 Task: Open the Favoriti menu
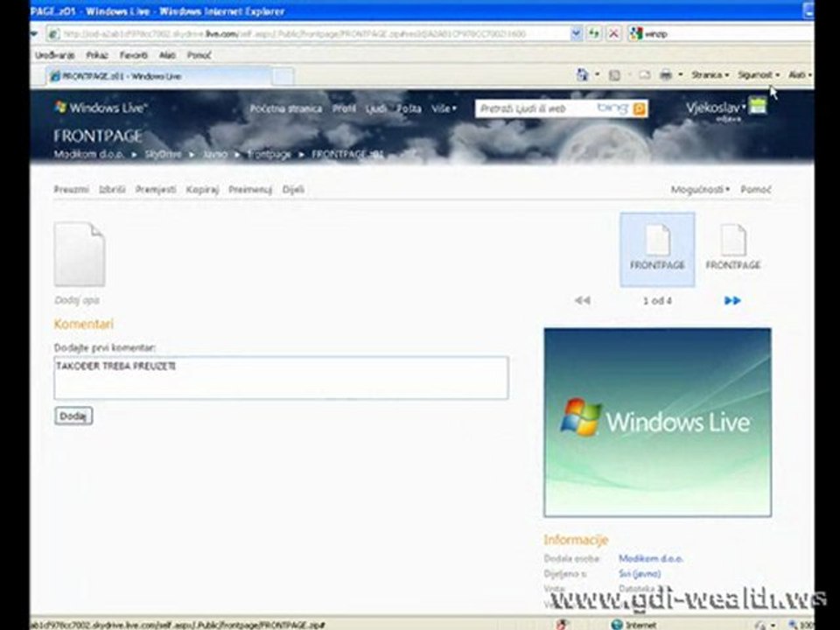pos(133,55)
